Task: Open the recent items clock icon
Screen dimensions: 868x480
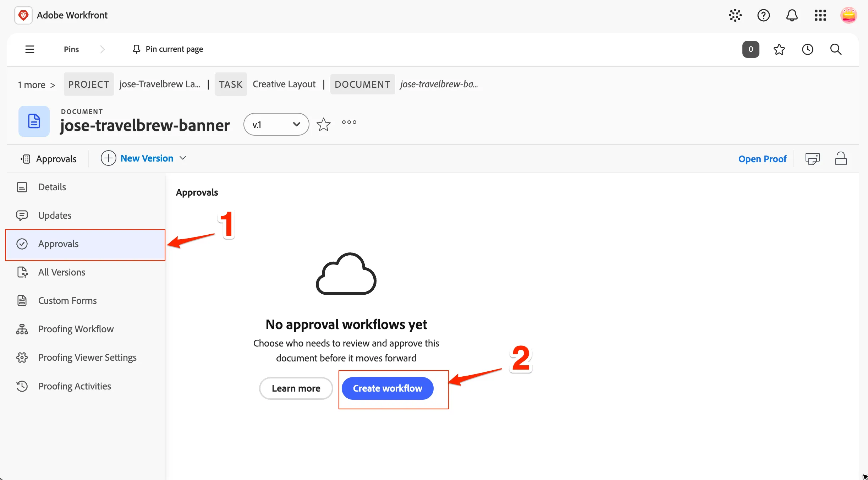Action: point(807,49)
